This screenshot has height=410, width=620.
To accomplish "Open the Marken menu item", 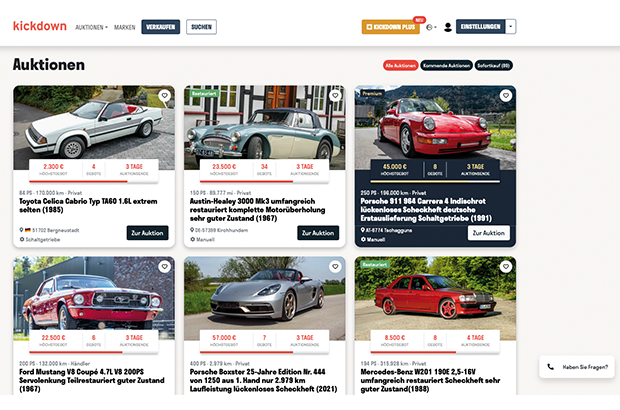I will (125, 27).
